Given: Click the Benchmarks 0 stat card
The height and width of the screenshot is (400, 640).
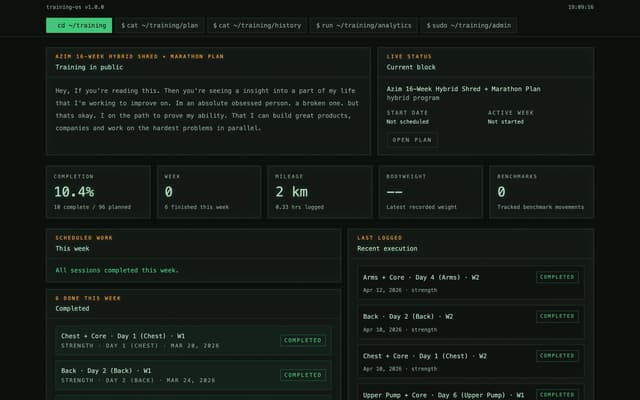Looking at the screenshot, I should (541, 192).
